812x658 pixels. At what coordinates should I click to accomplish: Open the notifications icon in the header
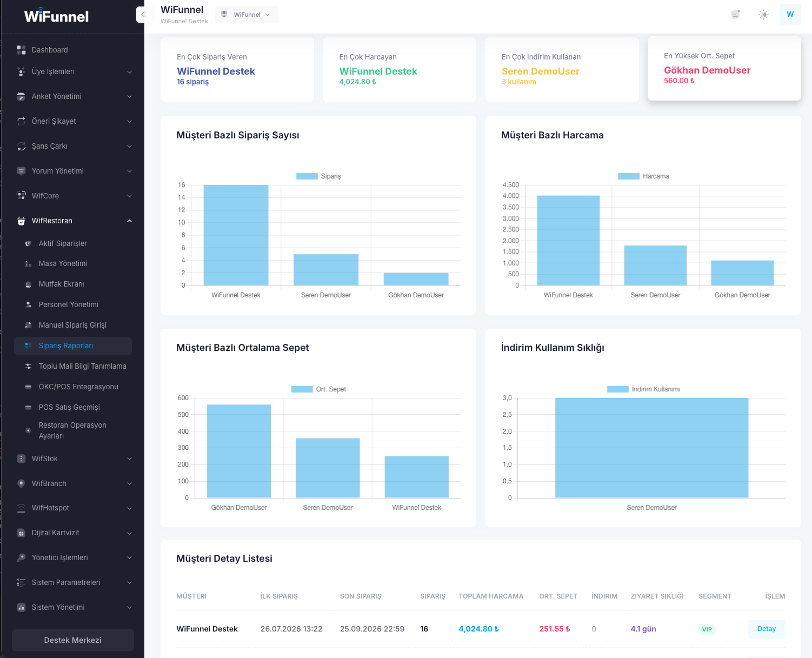(735, 15)
